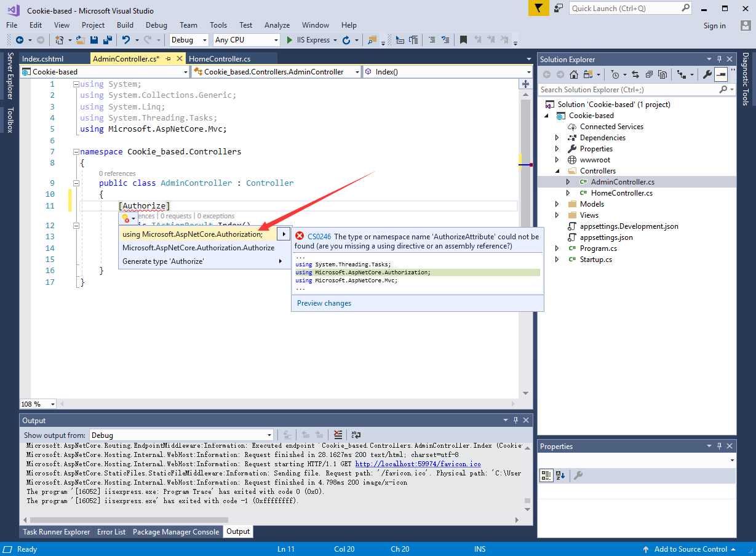Viewport: 756px width, 556px height.
Task: Save the current file with the Save icon
Action: click(x=94, y=40)
